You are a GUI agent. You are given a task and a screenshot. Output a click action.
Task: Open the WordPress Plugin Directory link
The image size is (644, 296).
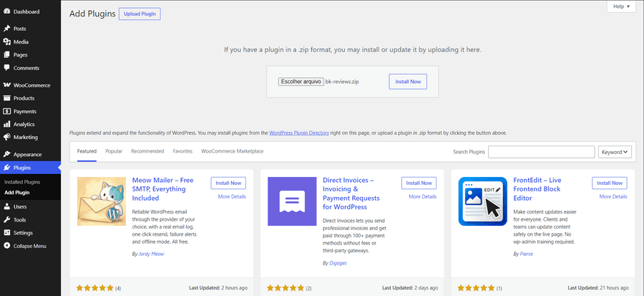pyautogui.click(x=299, y=133)
